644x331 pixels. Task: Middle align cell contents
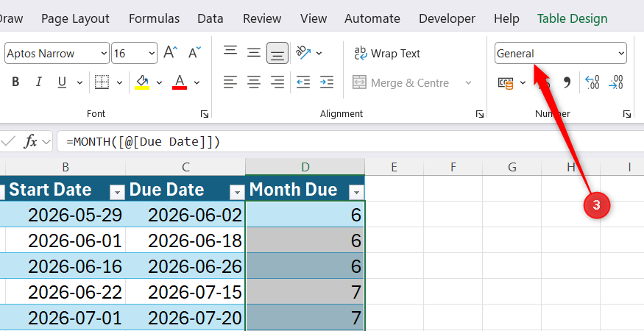tap(254, 52)
